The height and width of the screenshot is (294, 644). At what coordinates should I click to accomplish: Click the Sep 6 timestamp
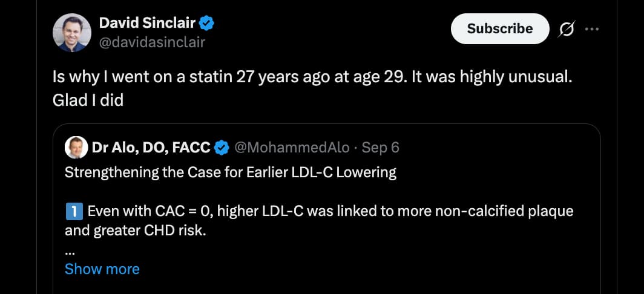[x=381, y=147]
